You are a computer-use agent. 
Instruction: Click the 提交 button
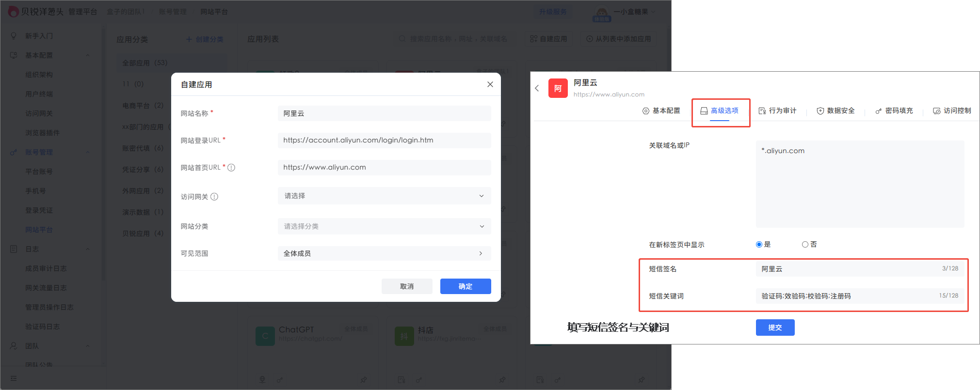[775, 328]
